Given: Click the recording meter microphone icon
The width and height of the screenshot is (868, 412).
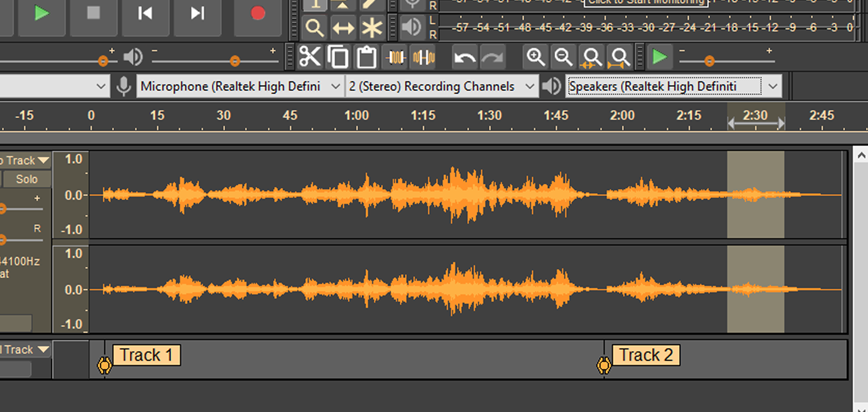Looking at the screenshot, I should point(412,5).
